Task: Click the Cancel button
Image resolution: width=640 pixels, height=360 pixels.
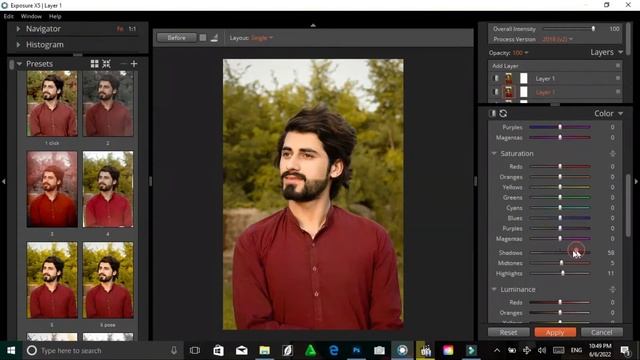Action: pyautogui.click(x=602, y=332)
